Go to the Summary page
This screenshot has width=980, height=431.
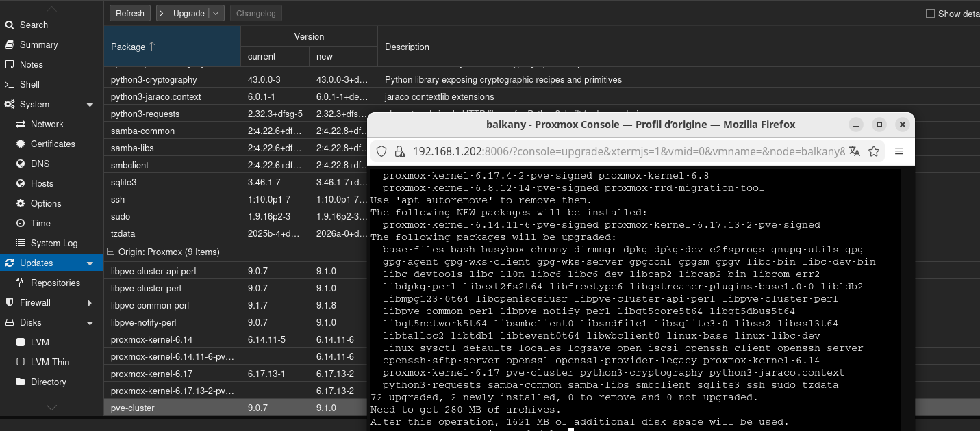[38, 44]
